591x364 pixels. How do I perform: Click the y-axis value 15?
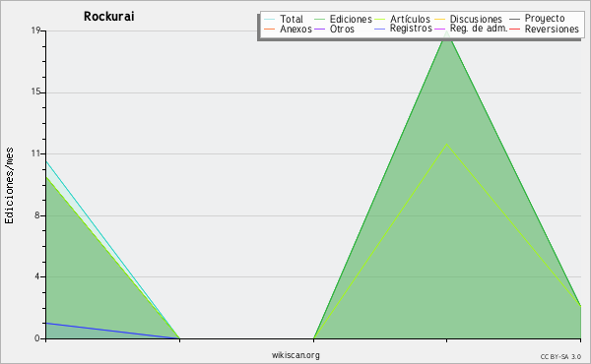coord(35,92)
